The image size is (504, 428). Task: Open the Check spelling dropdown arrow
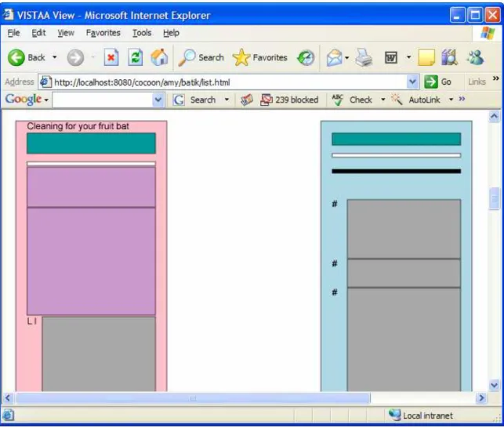click(383, 100)
